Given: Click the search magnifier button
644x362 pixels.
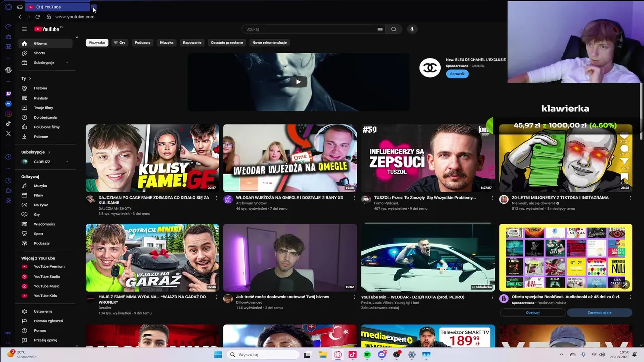Looking at the screenshot, I should pyautogui.click(x=394, y=29).
